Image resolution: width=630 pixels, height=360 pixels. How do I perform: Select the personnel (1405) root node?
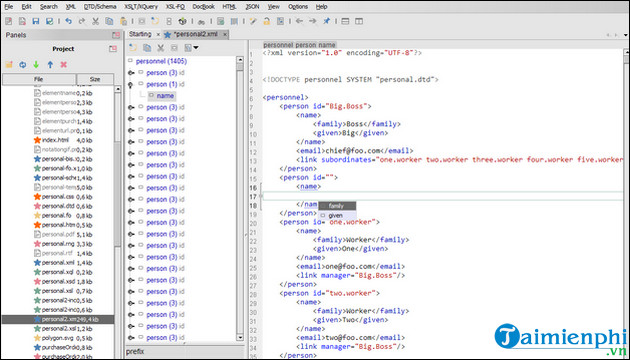click(161, 61)
